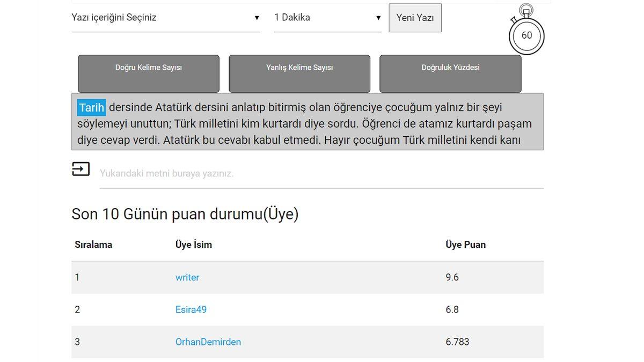Select the highlighted word 'Tarih' in the text
Screen dimensions: 644x362
91,107
